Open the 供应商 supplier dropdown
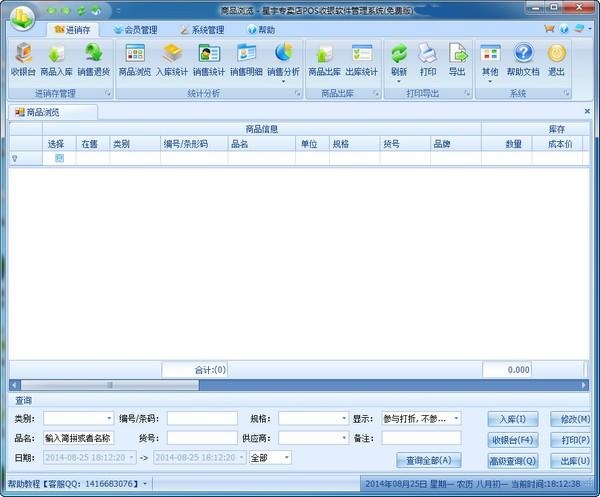Viewport: 600px width, 497px height. coord(341,437)
